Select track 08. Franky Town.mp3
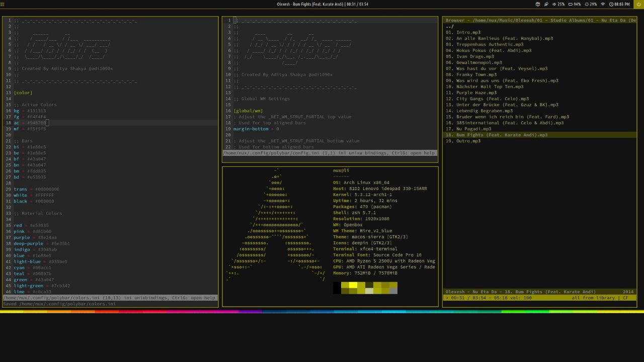 coord(471,74)
